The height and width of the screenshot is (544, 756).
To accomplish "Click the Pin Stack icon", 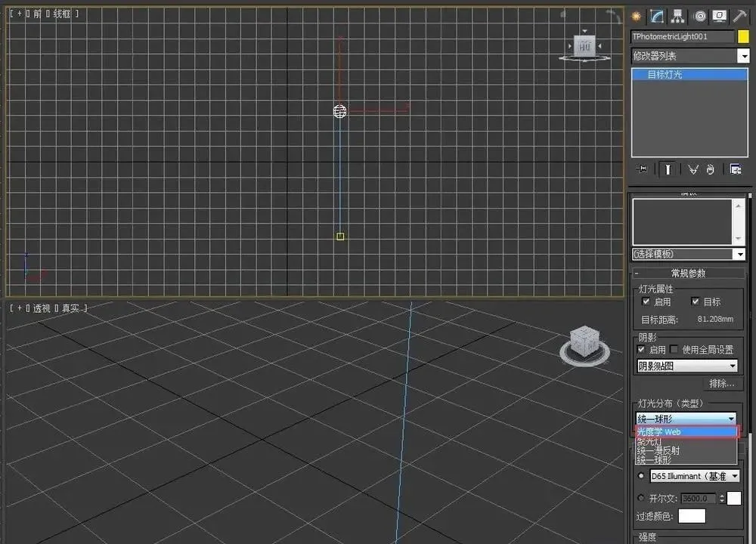I will click(642, 169).
